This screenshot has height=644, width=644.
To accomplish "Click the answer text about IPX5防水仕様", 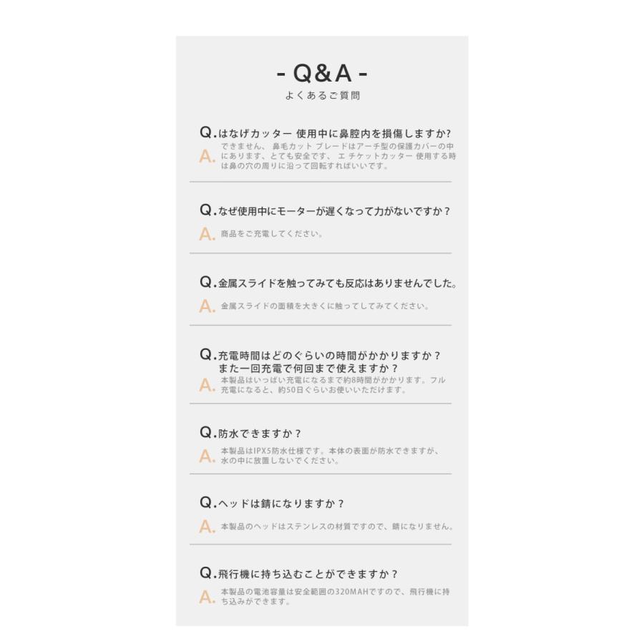I will coord(329,456).
